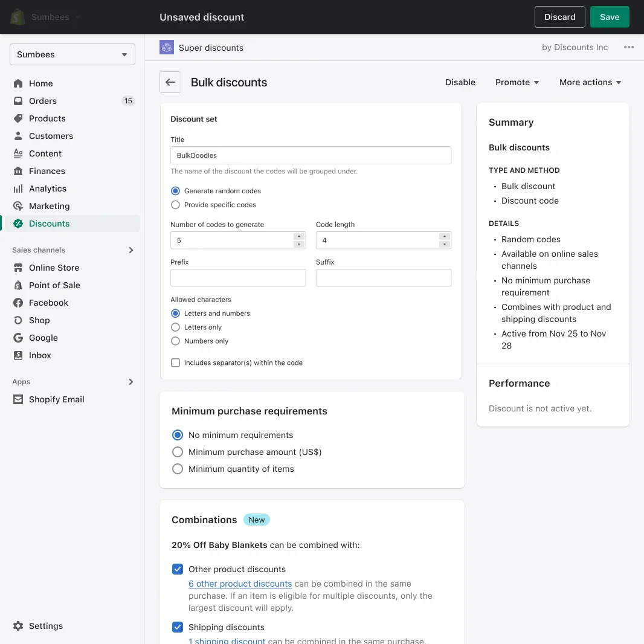Open the More actions dropdown
Viewport: 644px width, 644px height.
click(x=590, y=82)
